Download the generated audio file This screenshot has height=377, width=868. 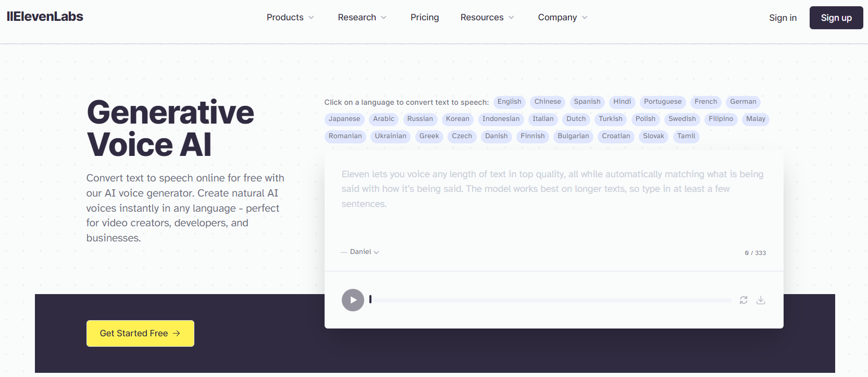tap(761, 300)
